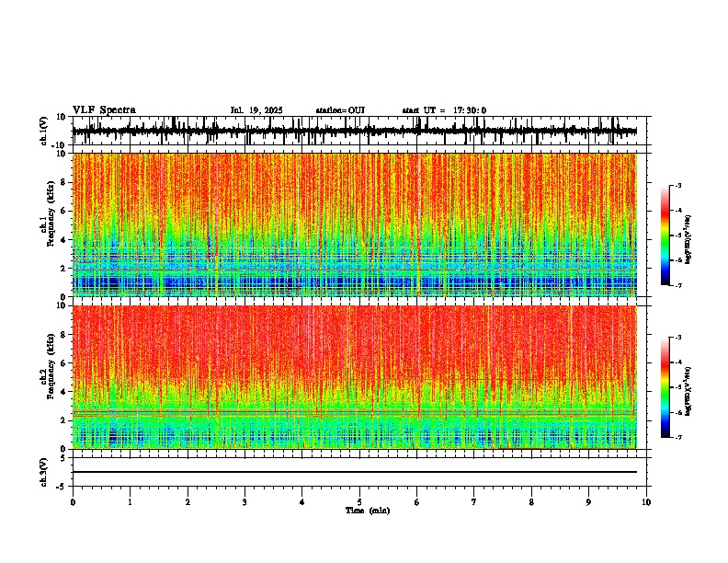728x563 pixels.
Task: Click the '0' tick label on time axis
Action: 73,502
